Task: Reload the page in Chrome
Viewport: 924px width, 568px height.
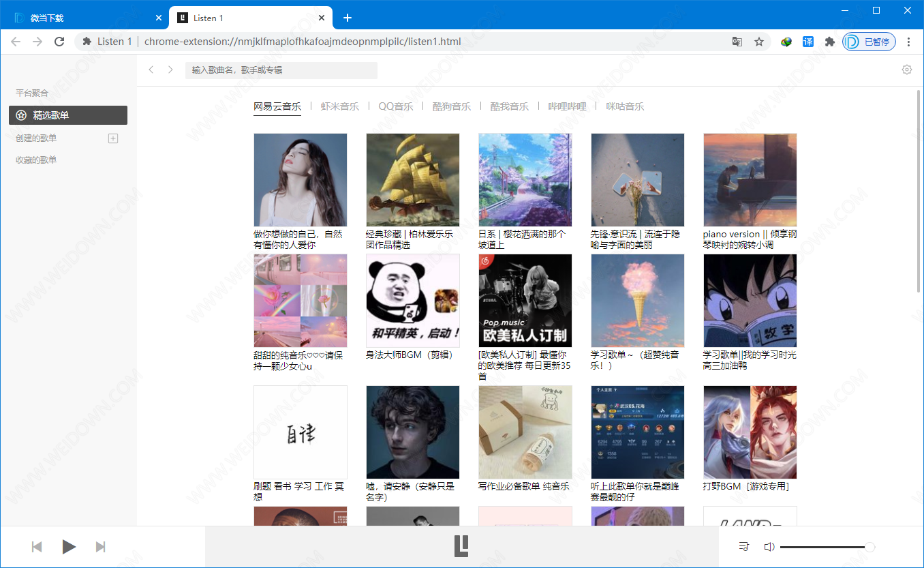Action: [x=59, y=42]
